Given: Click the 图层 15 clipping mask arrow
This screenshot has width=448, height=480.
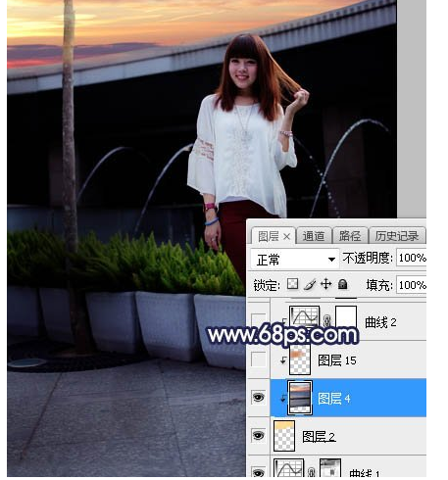Looking at the screenshot, I should [283, 360].
